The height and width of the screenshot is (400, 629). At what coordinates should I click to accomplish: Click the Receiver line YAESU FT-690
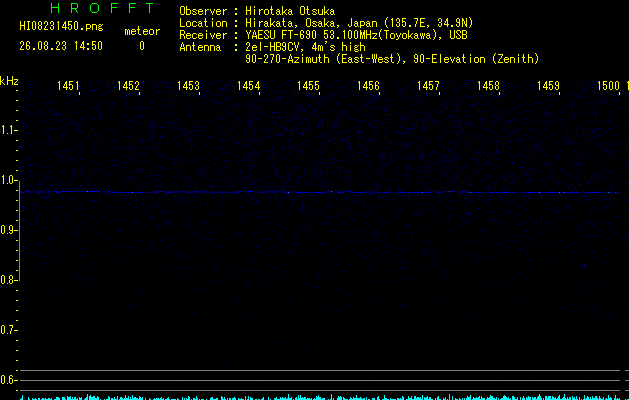pyautogui.click(x=323, y=35)
